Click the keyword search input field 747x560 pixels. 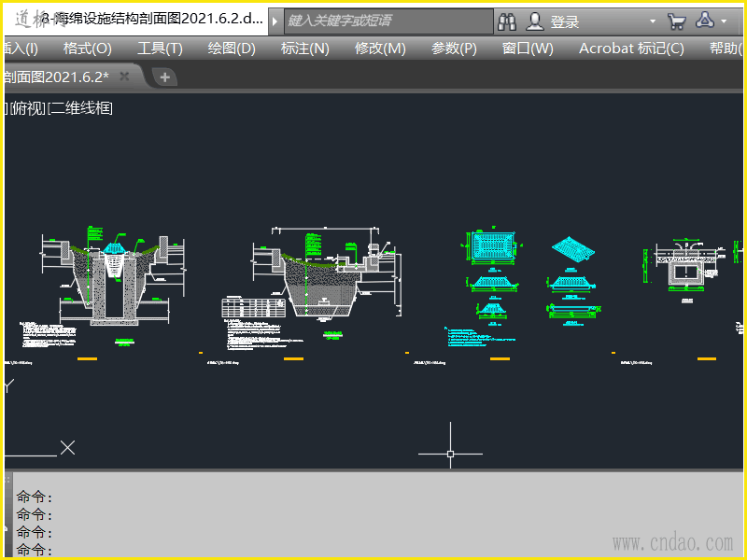tap(388, 21)
